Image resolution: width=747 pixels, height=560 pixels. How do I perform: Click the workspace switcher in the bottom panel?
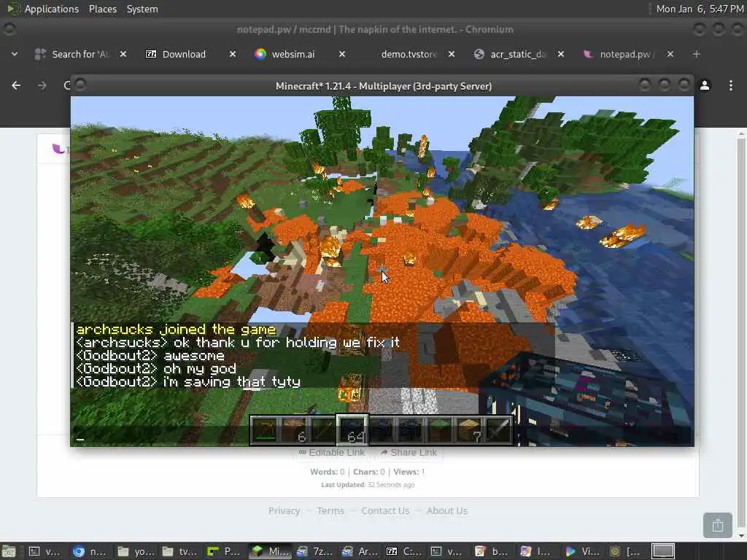click(662, 551)
